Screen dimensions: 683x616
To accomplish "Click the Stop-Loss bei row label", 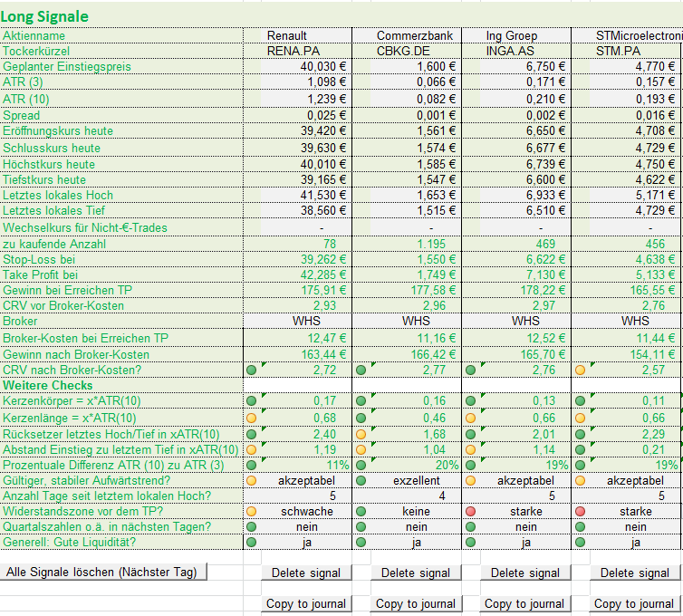I will (x=39, y=259).
